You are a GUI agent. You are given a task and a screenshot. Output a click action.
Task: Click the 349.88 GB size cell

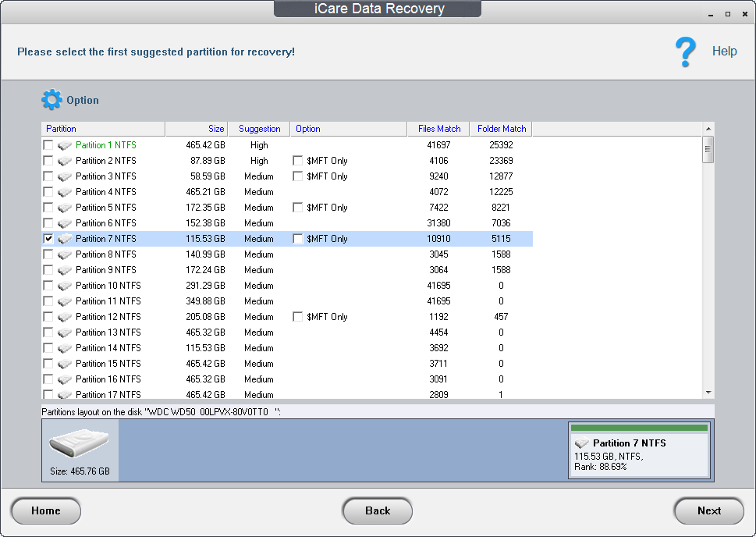point(205,301)
